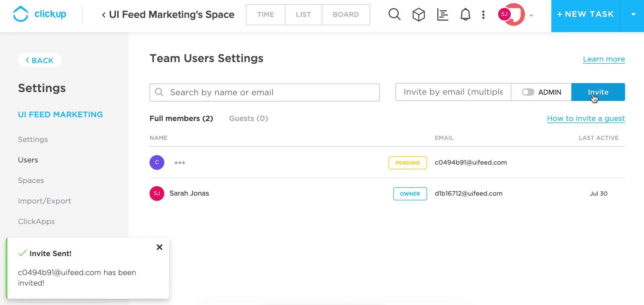
Task: Open the 3D box icon in header
Action: (x=419, y=14)
